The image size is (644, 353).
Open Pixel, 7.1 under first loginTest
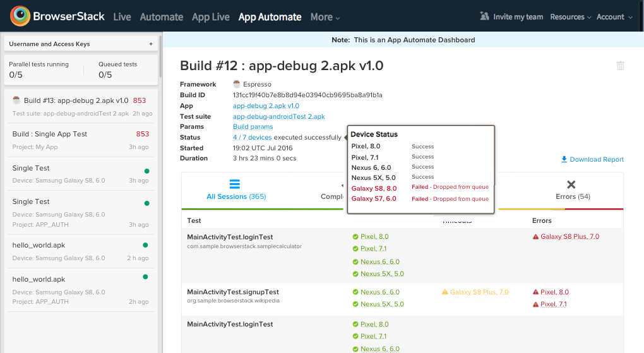click(373, 248)
